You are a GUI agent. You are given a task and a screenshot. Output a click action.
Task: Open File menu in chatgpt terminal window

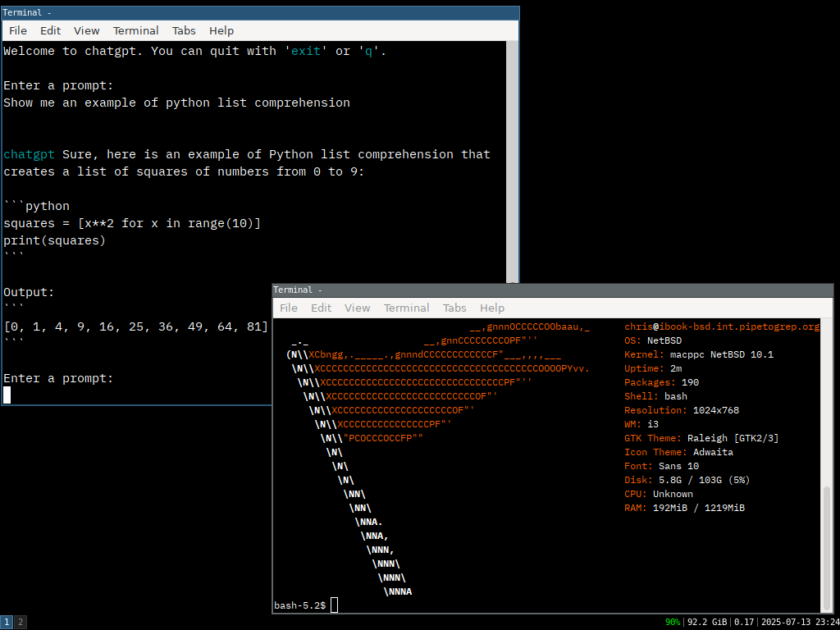18,30
